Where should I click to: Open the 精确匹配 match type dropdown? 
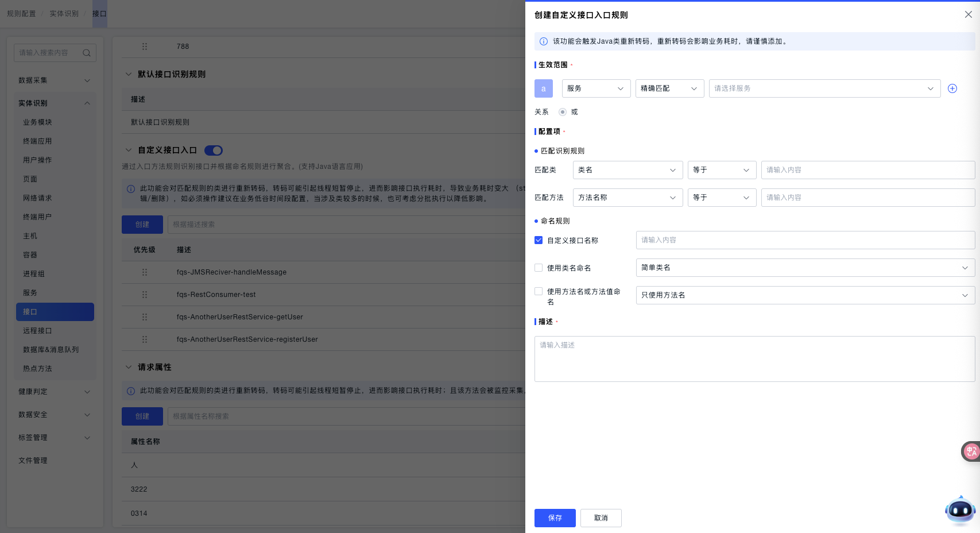click(x=669, y=88)
